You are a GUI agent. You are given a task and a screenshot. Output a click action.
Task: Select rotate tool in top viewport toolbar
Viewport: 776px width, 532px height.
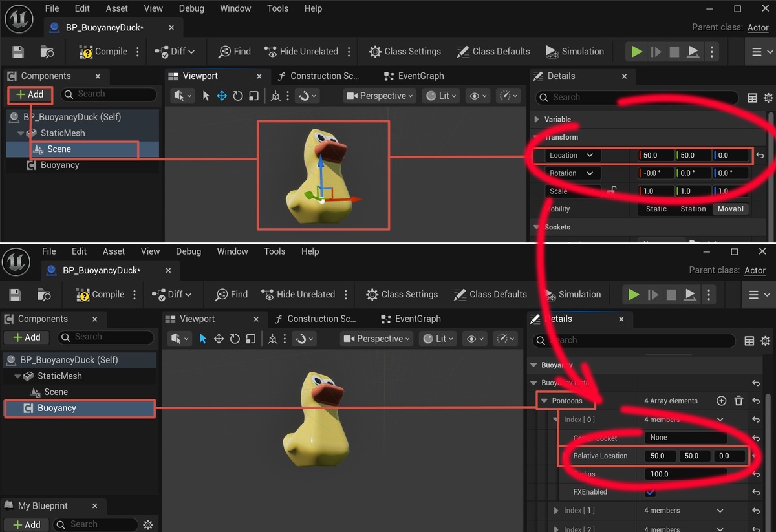pyautogui.click(x=237, y=96)
